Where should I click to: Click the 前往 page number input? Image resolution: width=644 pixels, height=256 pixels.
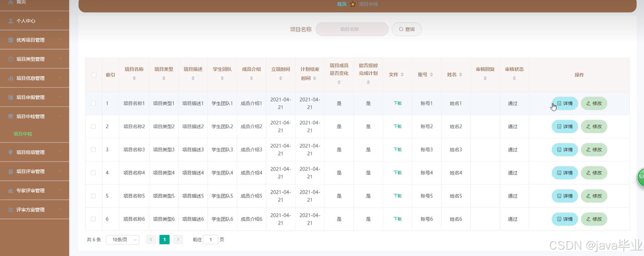coord(211,240)
